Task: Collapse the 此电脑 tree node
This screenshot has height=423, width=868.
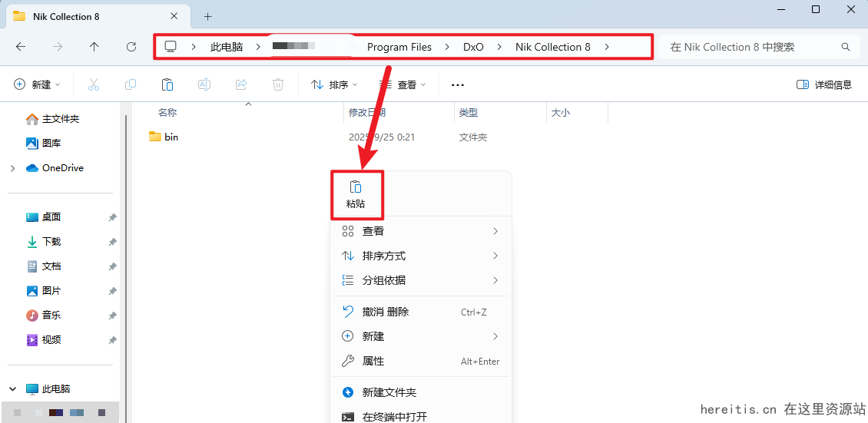Action: (13, 388)
